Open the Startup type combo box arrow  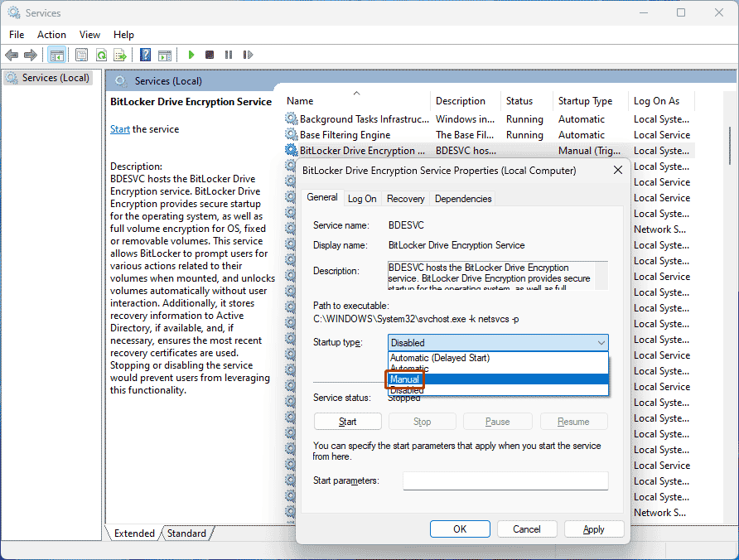coord(602,342)
